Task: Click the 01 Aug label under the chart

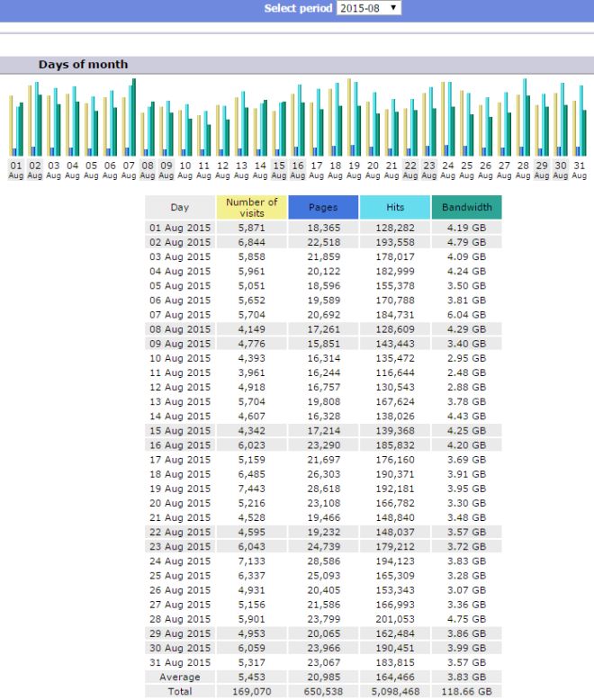Action: point(16,170)
